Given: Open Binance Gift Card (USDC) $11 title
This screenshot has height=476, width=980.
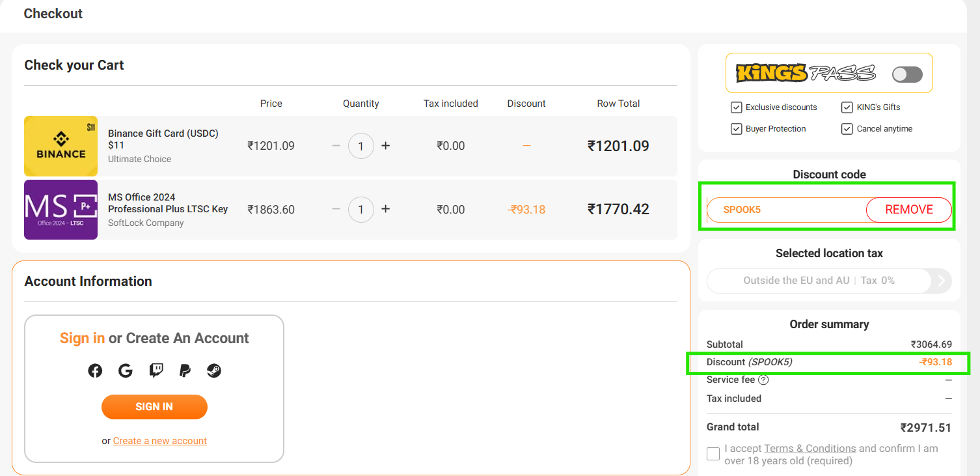Looking at the screenshot, I should (163, 139).
